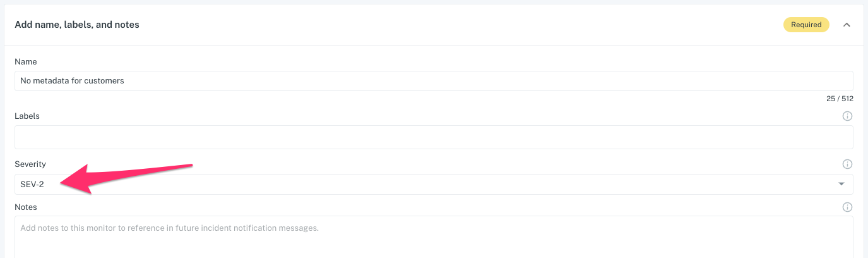
Task: Click the Severity field label text
Action: coord(30,164)
